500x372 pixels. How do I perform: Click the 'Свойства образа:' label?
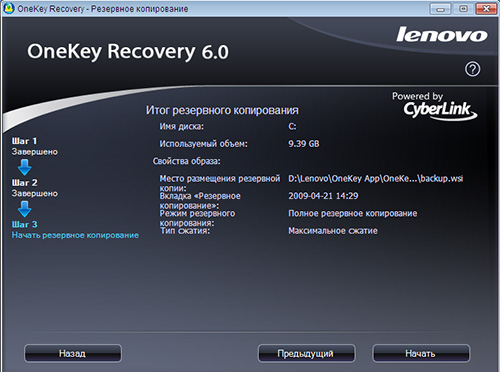pos(186,161)
